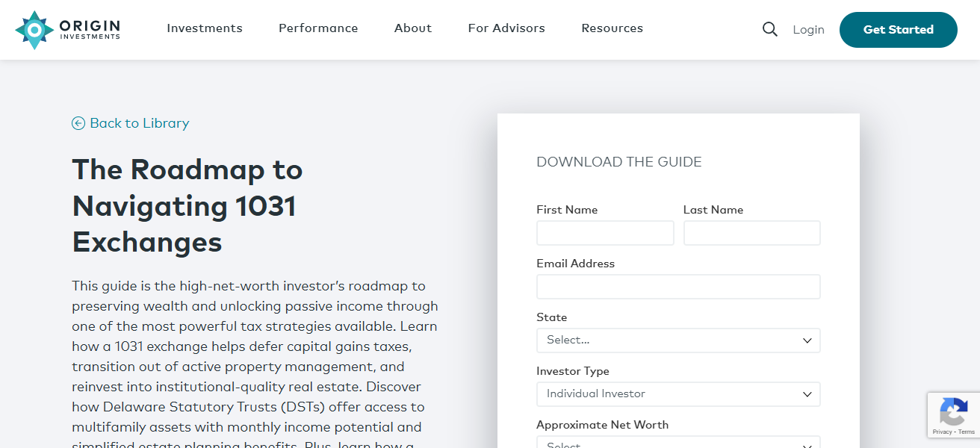Click the Login link
This screenshot has height=448, width=980.
(x=808, y=29)
